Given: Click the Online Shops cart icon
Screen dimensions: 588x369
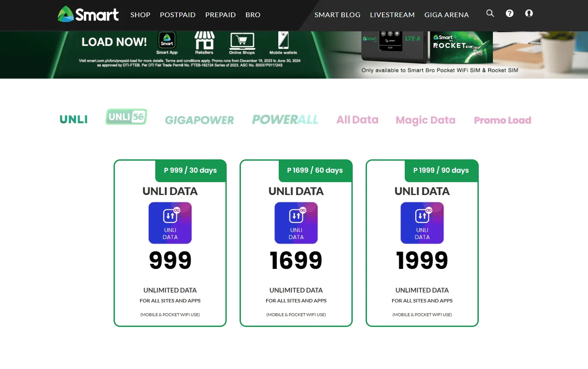Looking at the screenshot, I should (242, 41).
